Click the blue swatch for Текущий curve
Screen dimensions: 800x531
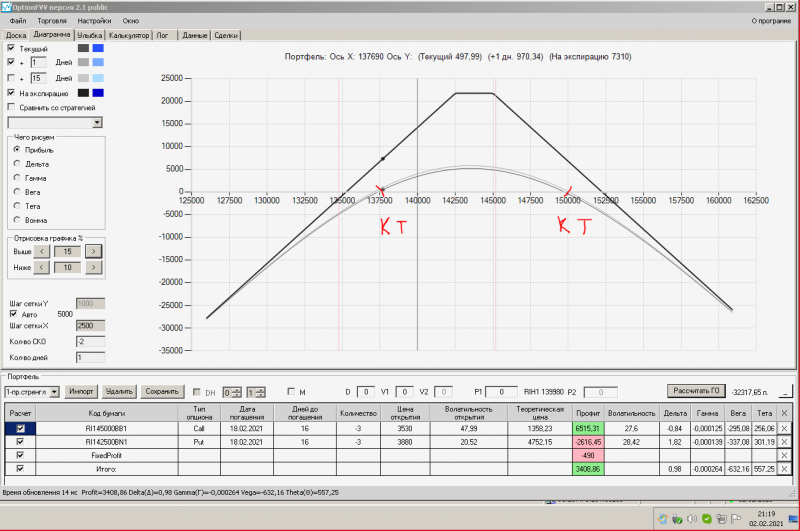[x=98, y=47]
